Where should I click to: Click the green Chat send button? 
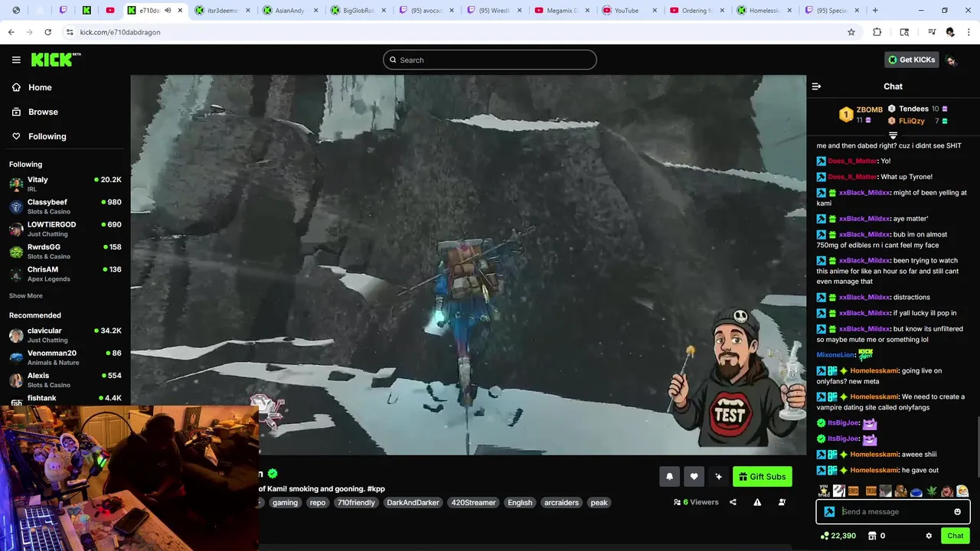955,536
